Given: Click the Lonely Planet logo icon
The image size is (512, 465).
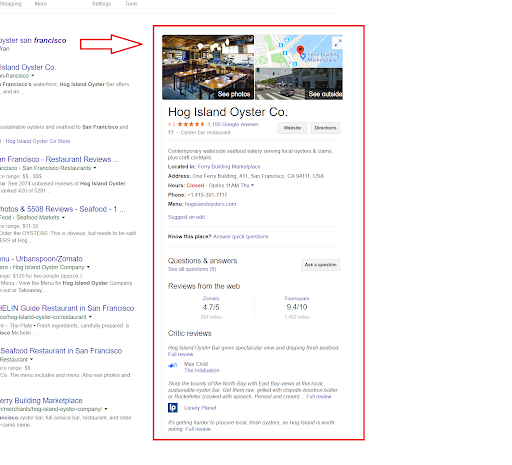Looking at the screenshot, I should click(x=173, y=407).
